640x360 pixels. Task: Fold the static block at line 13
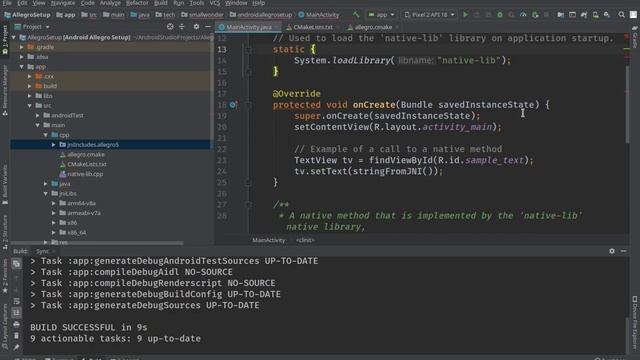(248, 49)
